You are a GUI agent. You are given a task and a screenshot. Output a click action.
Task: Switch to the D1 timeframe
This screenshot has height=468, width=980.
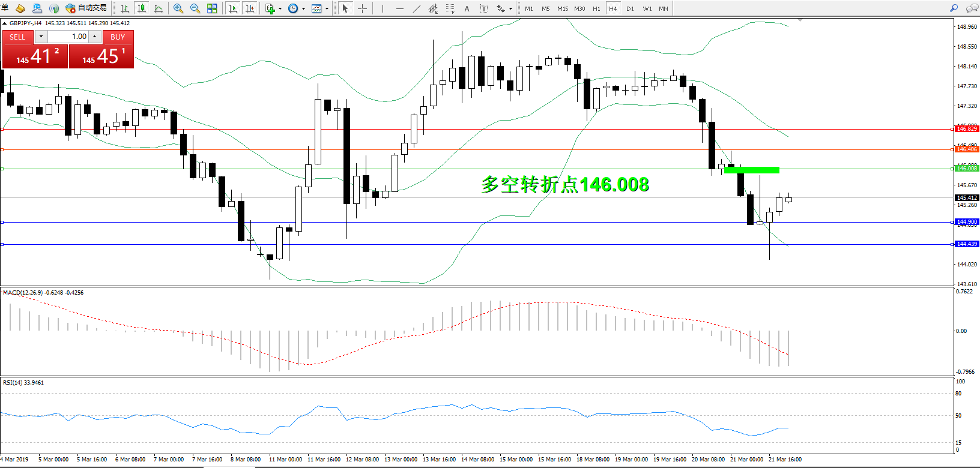630,8
